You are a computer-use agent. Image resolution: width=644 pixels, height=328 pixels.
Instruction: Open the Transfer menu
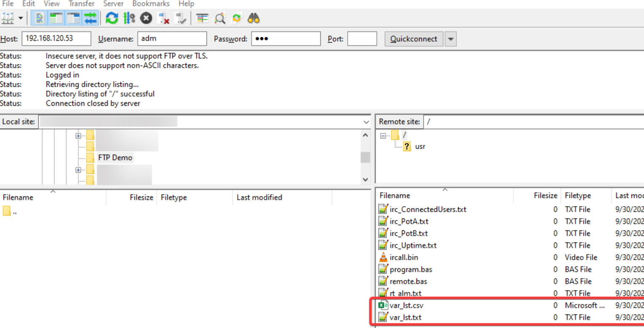click(x=81, y=4)
